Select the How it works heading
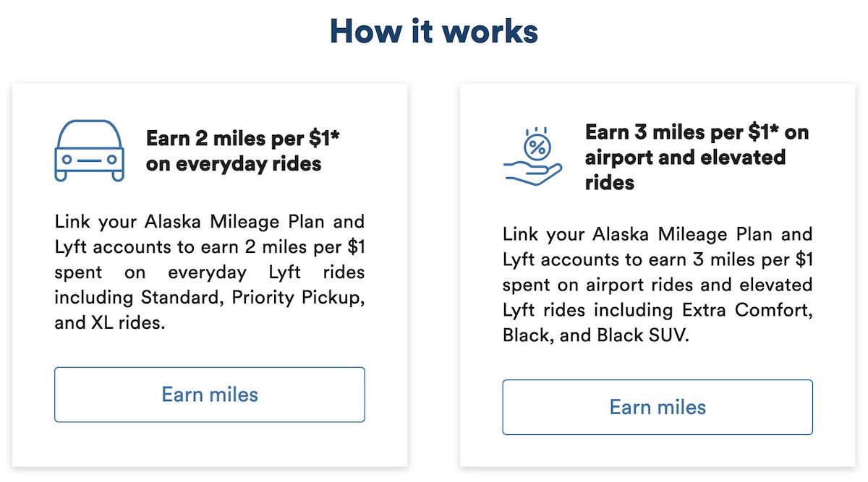This screenshot has height=482, width=868. (x=434, y=32)
